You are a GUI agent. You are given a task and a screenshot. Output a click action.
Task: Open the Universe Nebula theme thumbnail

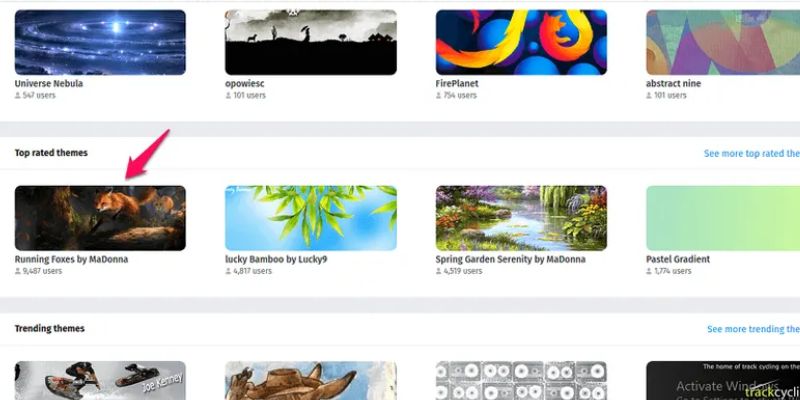[x=100, y=42]
